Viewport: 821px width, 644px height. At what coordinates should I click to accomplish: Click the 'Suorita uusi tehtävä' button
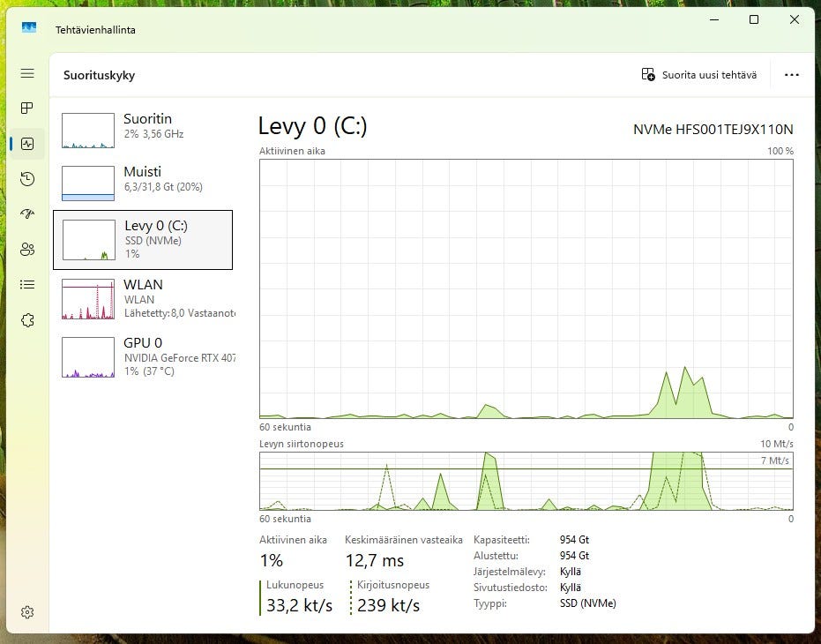(x=698, y=75)
